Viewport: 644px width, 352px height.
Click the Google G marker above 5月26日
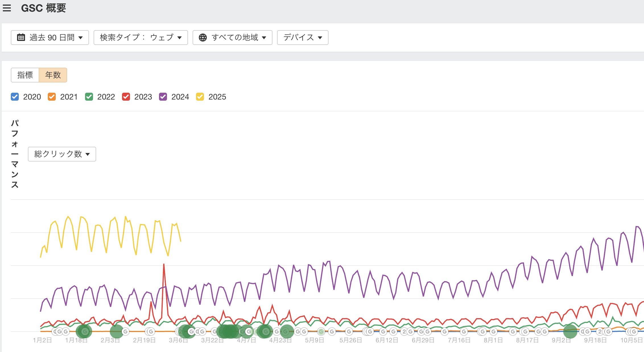[349, 332]
